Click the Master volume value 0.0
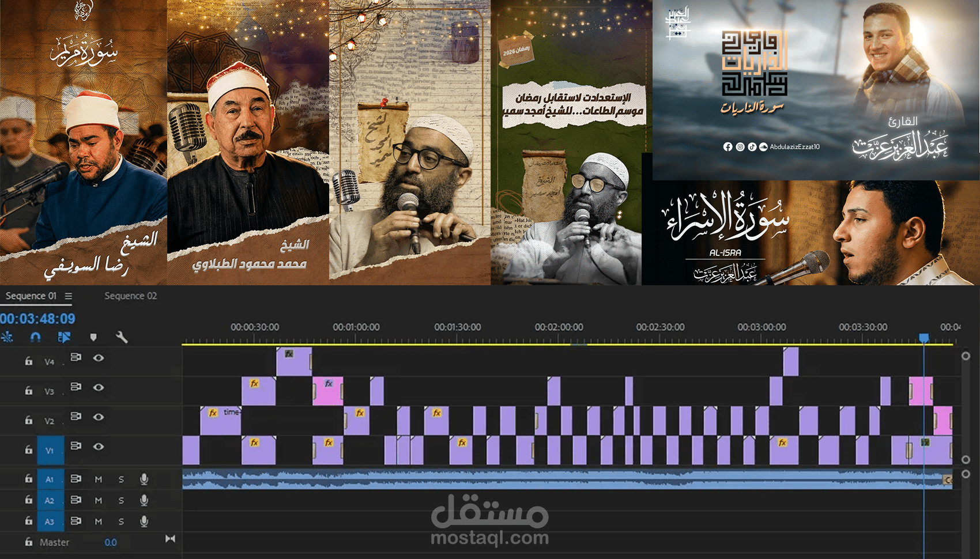Viewport: 980px width, 559px height. (x=111, y=542)
